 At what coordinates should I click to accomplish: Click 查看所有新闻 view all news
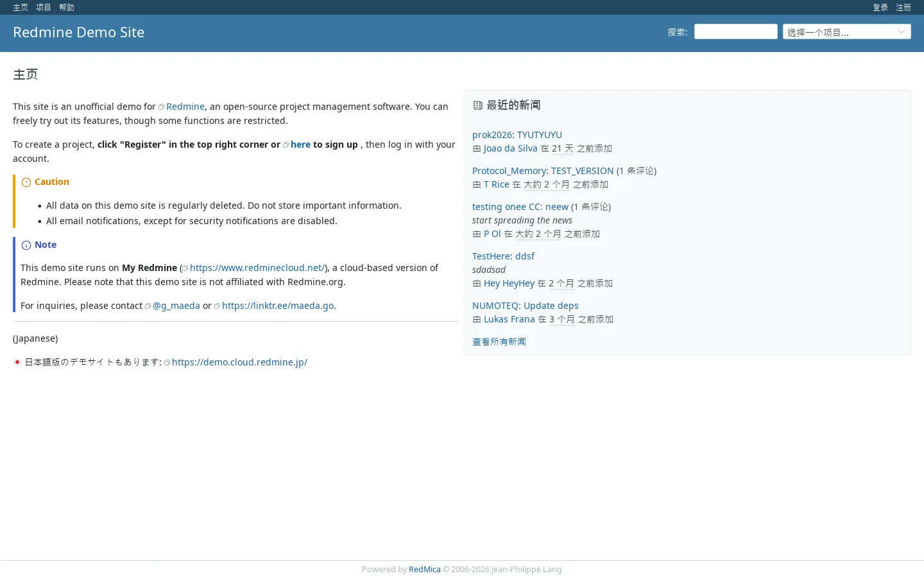(499, 342)
